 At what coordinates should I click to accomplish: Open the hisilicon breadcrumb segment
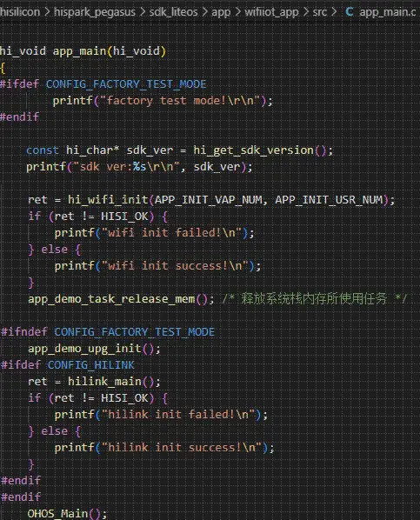point(20,12)
